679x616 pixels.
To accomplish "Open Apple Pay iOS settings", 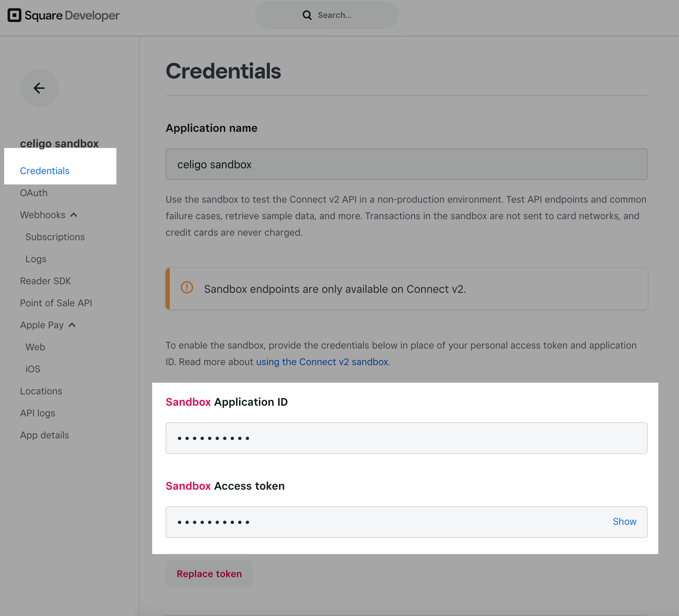I will tap(33, 369).
